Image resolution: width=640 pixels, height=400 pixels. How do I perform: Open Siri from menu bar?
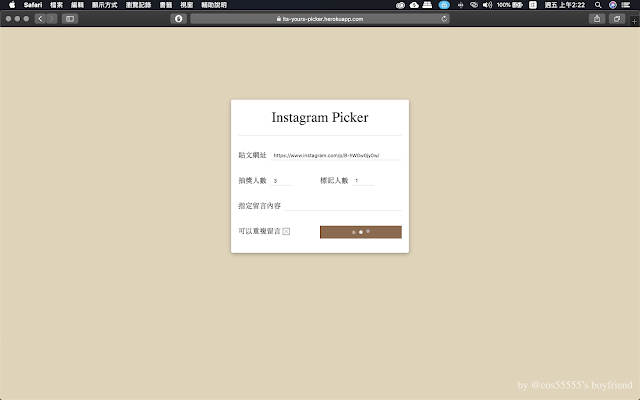613,5
